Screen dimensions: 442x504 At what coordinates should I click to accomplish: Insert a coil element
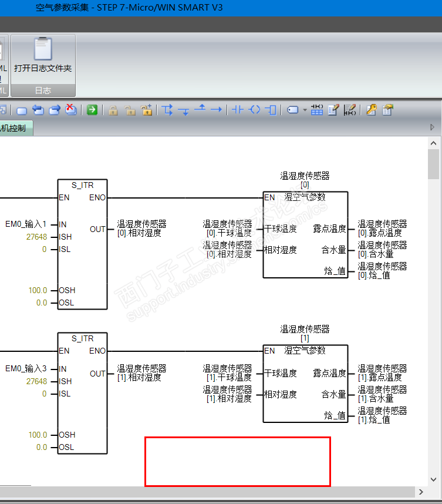click(255, 110)
